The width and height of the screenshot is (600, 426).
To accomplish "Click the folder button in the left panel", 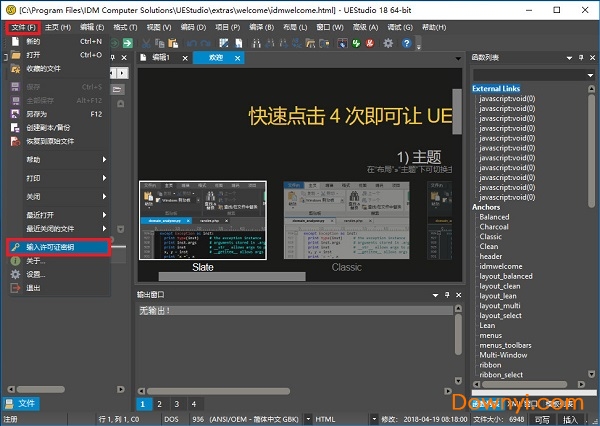I will coord(117,90).
